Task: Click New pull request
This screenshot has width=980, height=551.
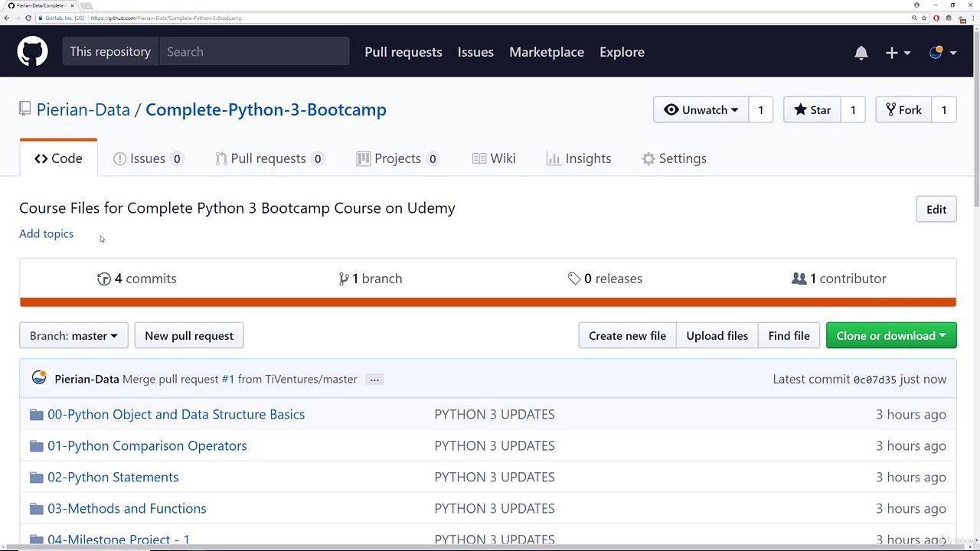Action: [189, 336]
